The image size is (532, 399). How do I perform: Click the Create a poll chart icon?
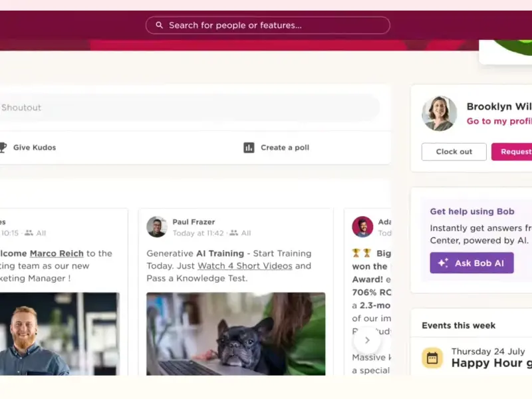tap(249, 148)
